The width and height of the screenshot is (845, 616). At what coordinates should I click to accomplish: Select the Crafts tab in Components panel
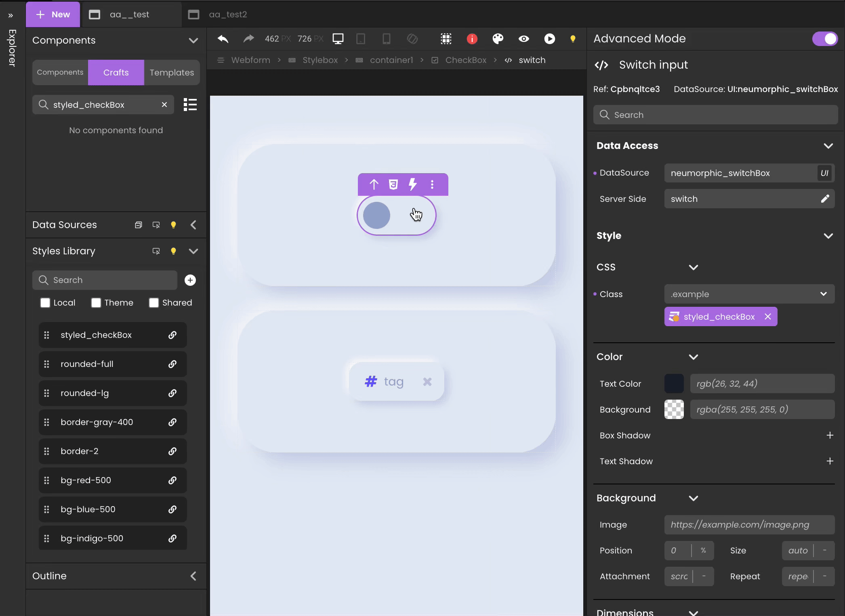[x=116, y=72]
